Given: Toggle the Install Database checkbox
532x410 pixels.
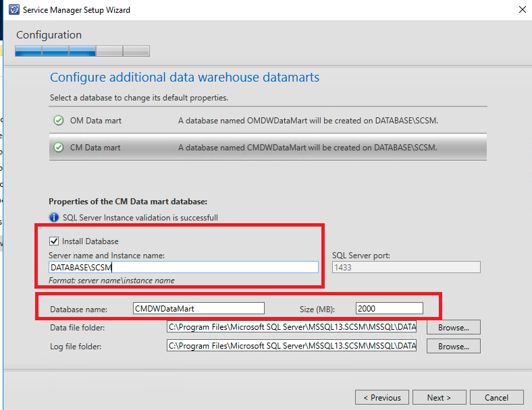Looking at the screenshot, I should click(x=54, y=241).
